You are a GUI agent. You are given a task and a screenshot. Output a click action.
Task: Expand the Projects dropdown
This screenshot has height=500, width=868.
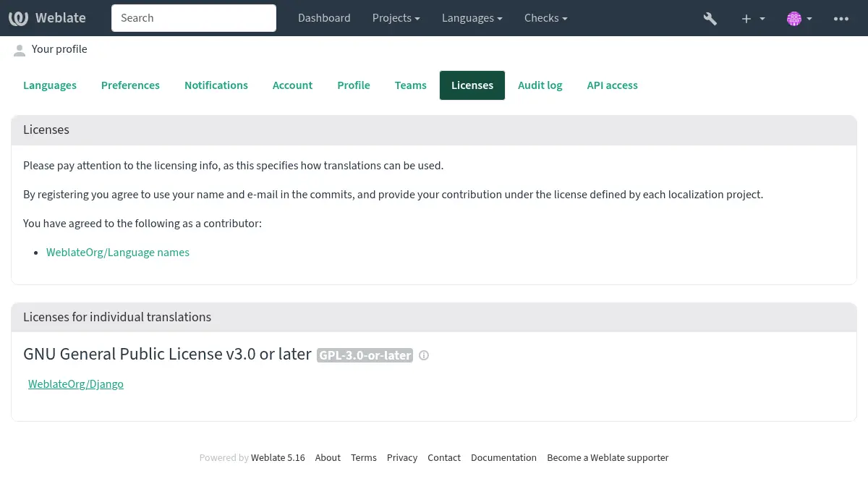point(396,18)
